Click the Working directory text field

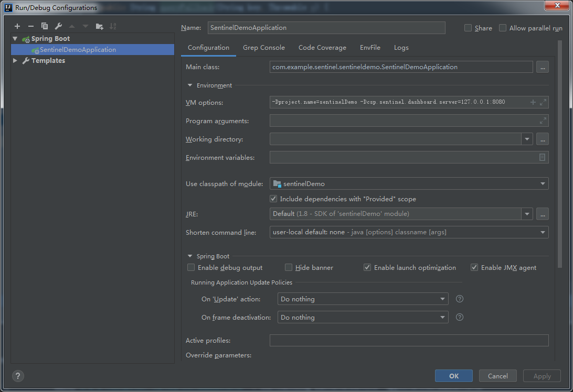(396, 139)
